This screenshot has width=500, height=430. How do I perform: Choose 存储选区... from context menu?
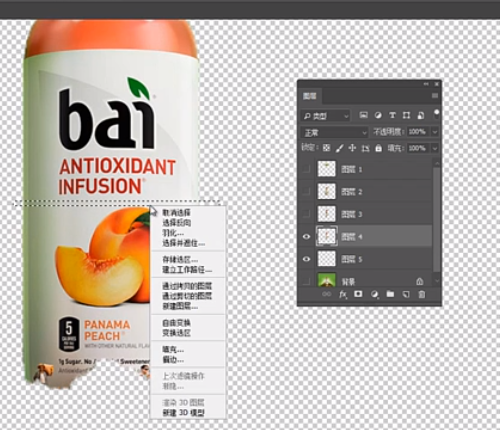point(180,259)
